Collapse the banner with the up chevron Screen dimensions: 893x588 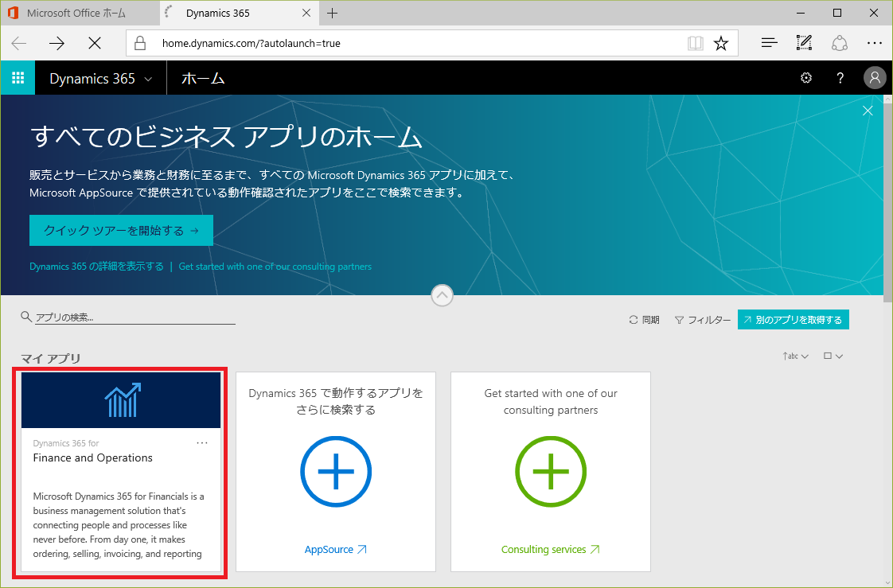click(442, 295)
